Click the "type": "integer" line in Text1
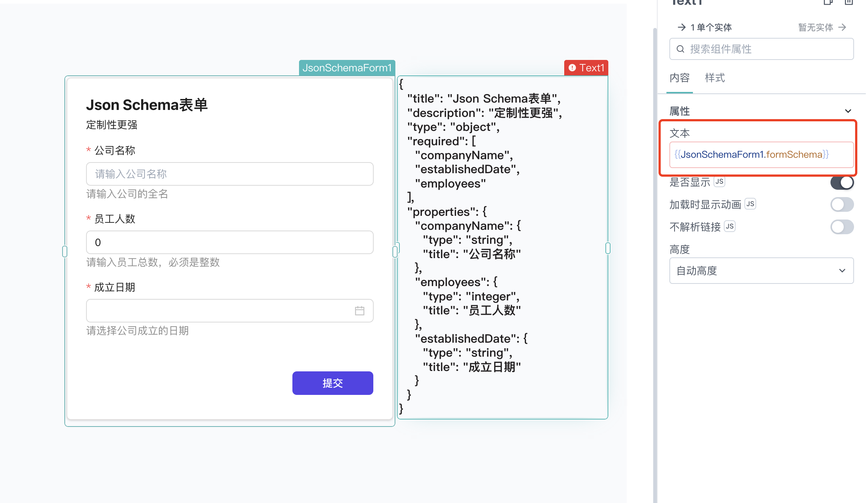Screen dimensions: 868x503 pos(471,296)
